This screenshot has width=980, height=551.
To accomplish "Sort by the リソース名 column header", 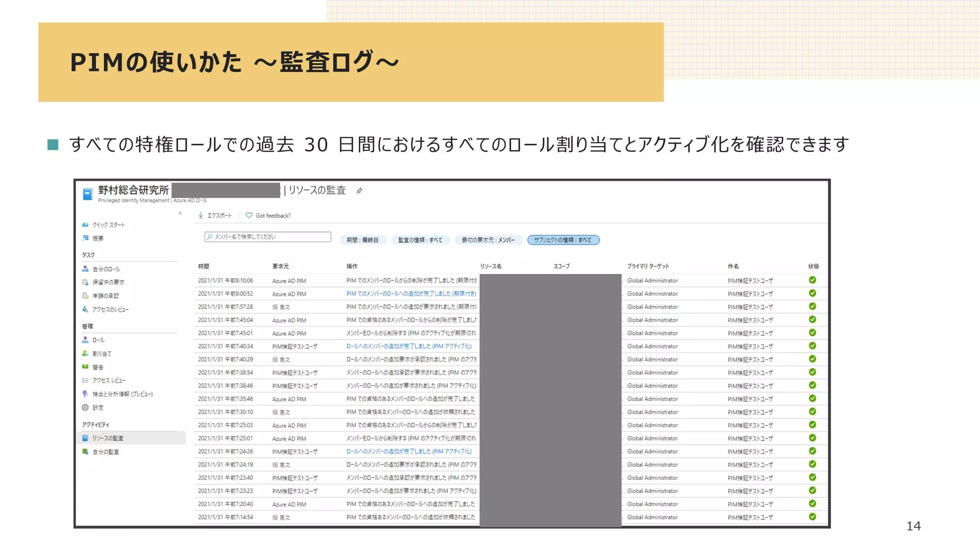I will click(x=490, y=266).
